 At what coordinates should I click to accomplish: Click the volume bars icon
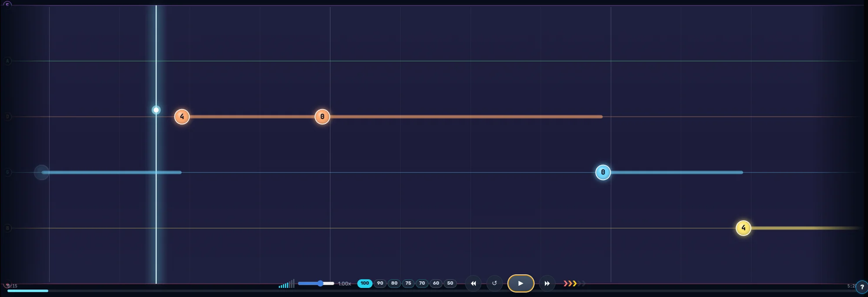[287, 284]
